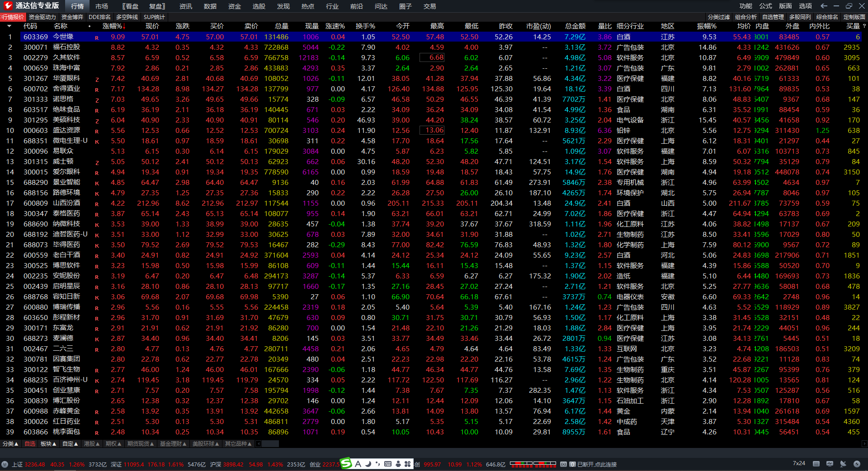
Task: Select the 行情报价 sub-tab
Action: [x=13, y=17]
